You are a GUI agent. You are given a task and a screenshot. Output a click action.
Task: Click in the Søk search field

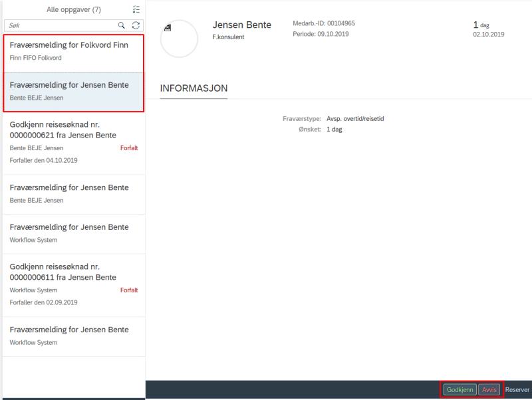pos(61,25)
